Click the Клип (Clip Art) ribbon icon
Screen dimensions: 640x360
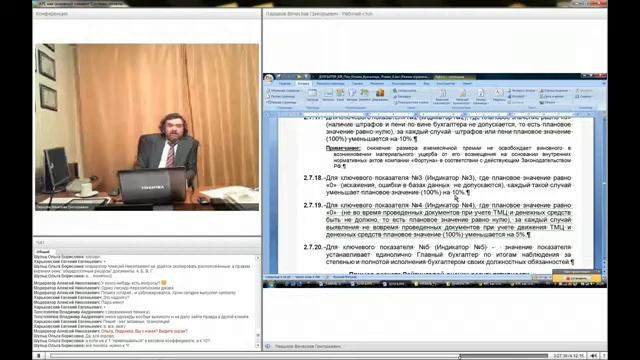tap(340, 96)
